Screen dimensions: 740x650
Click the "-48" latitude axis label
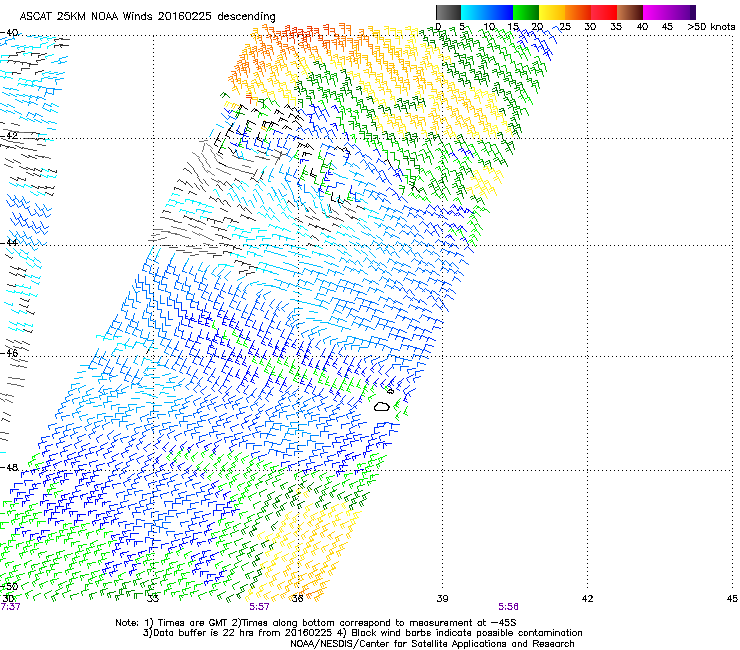click(x=9, y=467)
